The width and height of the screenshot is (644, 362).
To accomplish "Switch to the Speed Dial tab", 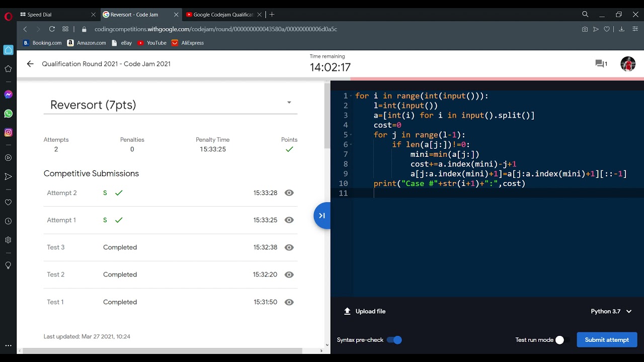I will pos(58,15).
